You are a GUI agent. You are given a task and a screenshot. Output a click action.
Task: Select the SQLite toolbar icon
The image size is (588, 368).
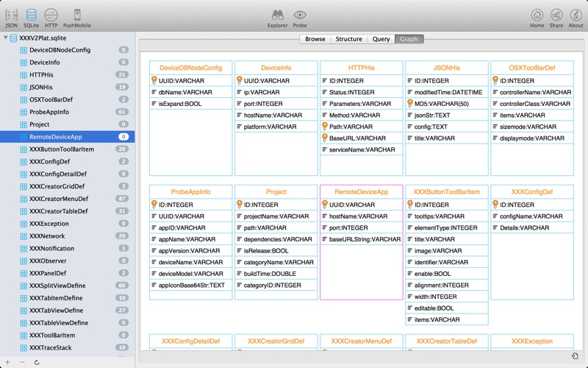(31, 18)
